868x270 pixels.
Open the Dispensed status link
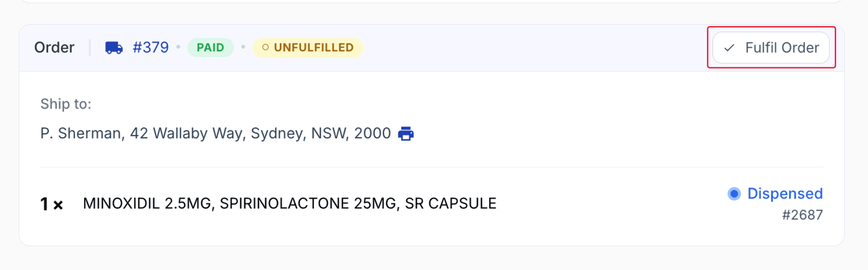click(785, 194)
